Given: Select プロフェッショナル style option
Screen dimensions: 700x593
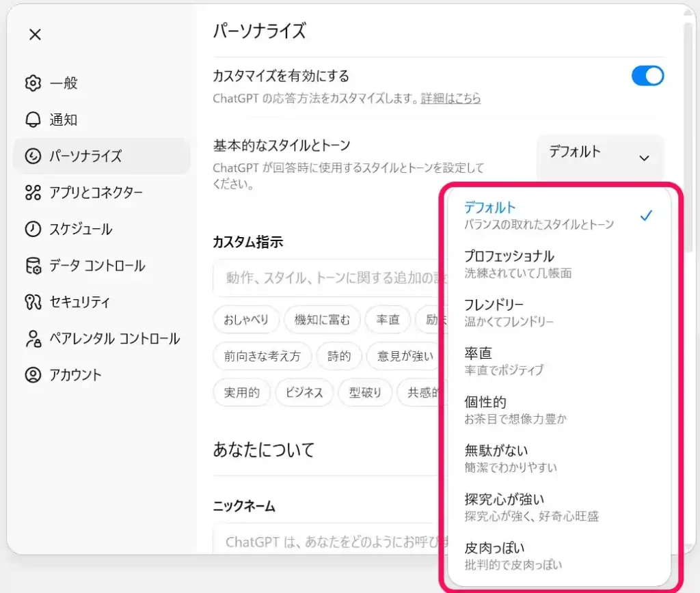Looking at the screenshot, I should coord(509,264).
